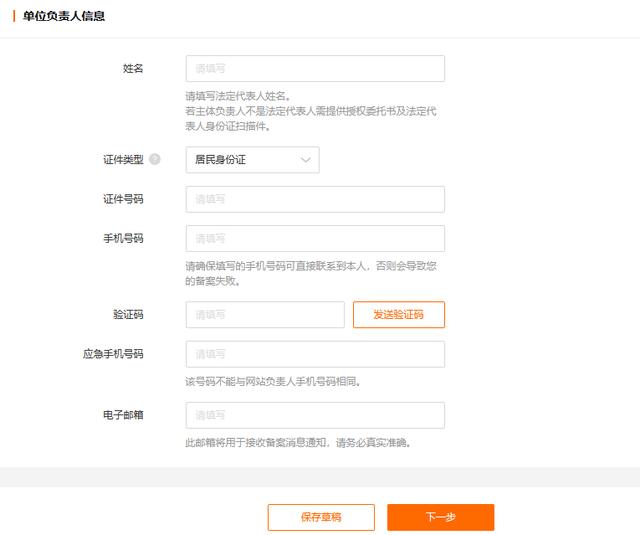Focus the 应急手机号码 emergency phone field
This screenshot has width=640, height=535.
click(315, 354)
